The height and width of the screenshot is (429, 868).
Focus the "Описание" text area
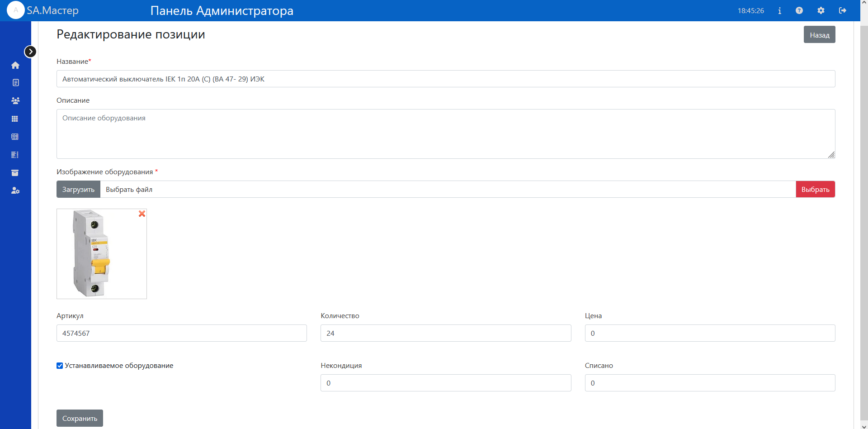coord(445,134)
